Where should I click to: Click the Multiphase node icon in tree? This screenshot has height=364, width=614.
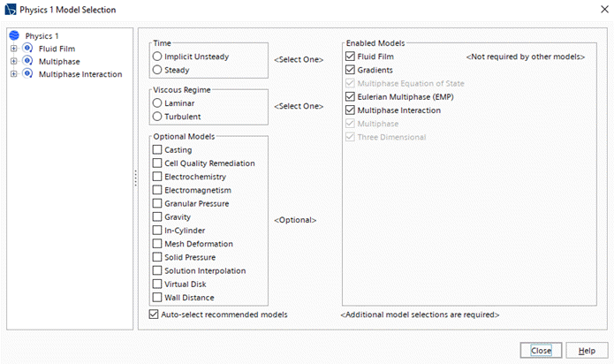[28, 62]
